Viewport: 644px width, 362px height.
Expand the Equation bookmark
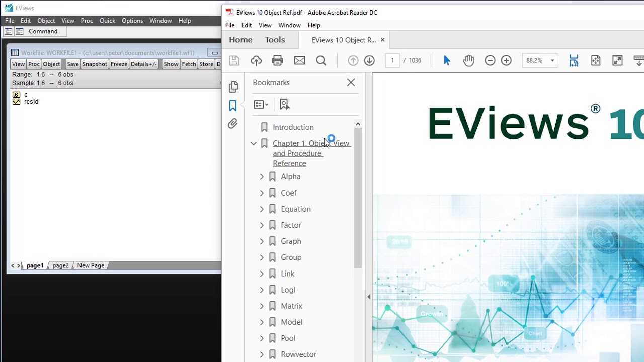[262, 209]
